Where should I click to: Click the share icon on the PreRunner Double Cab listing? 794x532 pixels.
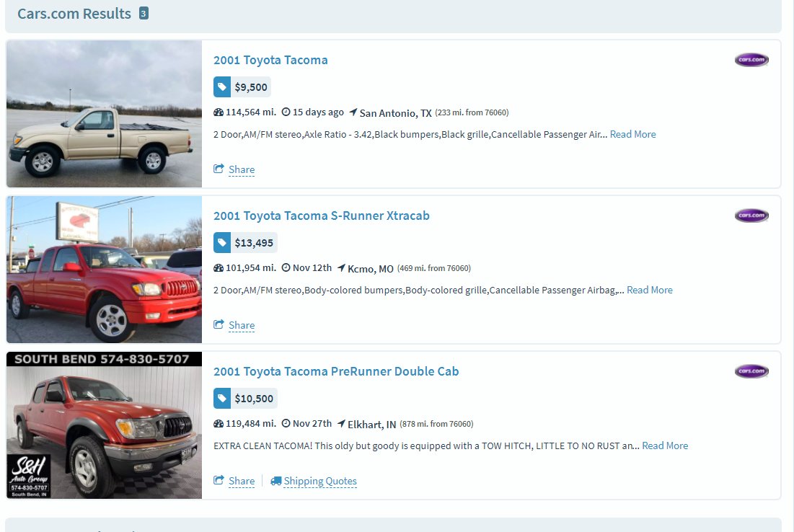(x=219, y=480)
